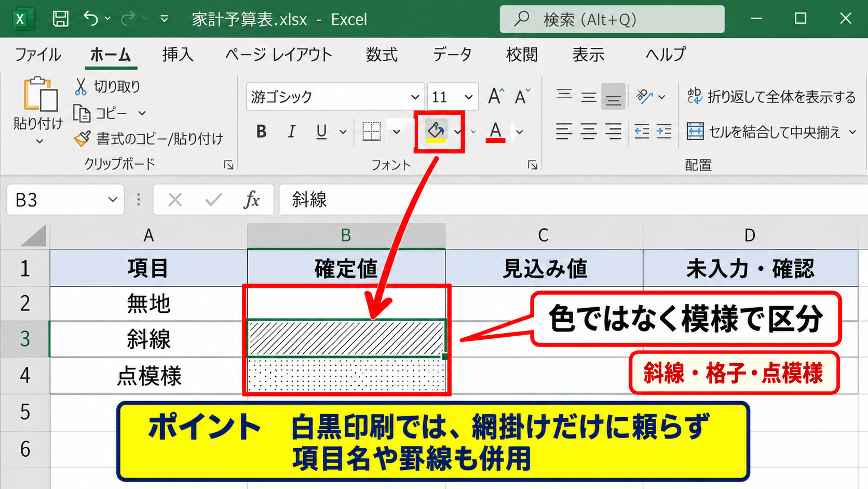The height and width of the screenshot is (489, 868).
Task: Click the Save icon in title bar
Action: [x=61, y=19]
